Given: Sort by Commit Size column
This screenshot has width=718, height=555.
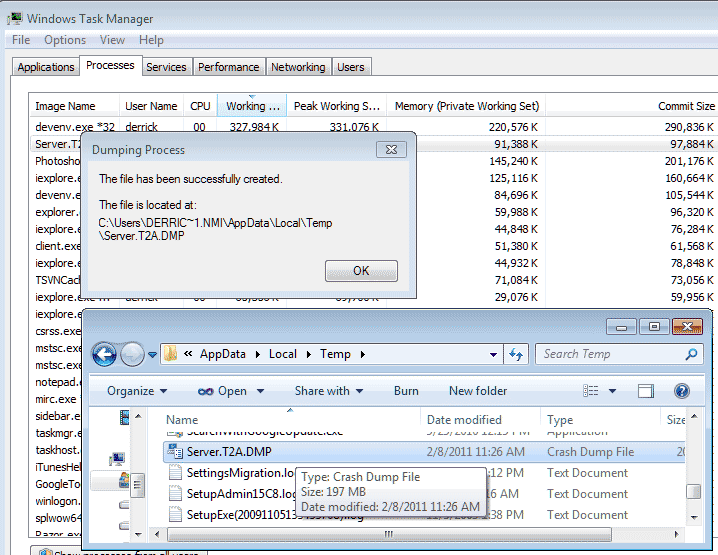Looking at the screenshot, I should click(x=632, y=106).
